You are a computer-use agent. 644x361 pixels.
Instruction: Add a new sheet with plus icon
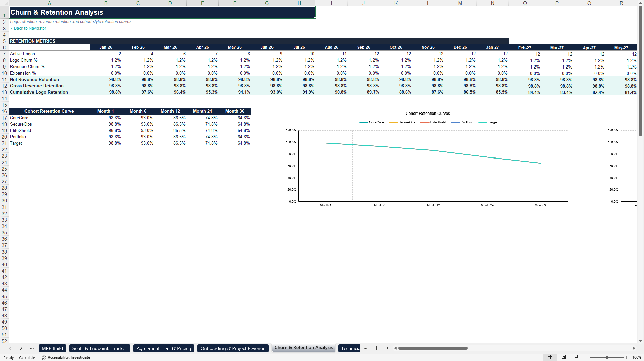click(376, 348)
